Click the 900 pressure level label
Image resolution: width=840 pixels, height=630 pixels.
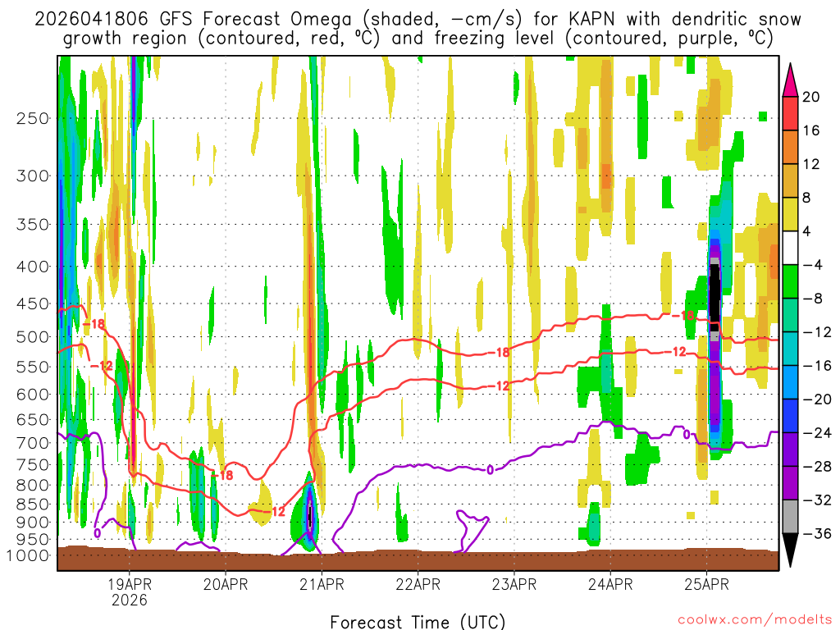[x=33, y=523]
